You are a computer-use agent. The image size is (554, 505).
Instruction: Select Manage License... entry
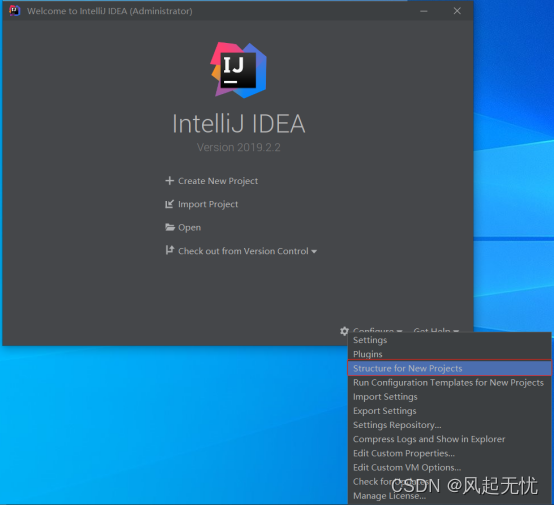[x=449, y=496]
